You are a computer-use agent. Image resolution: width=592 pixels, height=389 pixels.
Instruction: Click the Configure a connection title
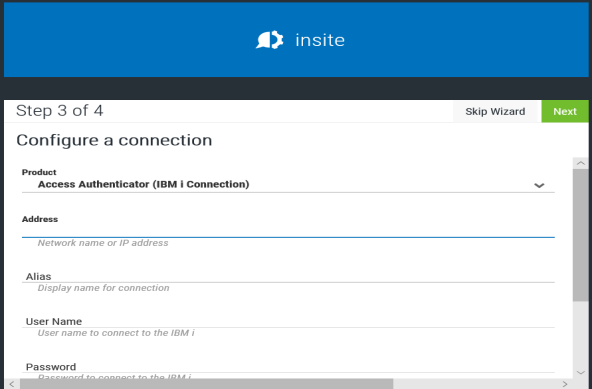(114, 140)
